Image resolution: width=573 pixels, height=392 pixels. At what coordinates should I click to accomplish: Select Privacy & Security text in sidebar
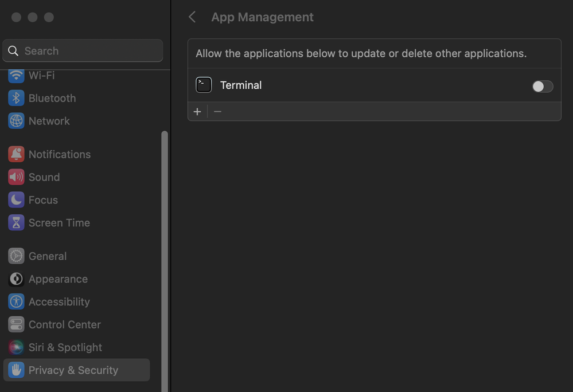(x=73, y=370)
